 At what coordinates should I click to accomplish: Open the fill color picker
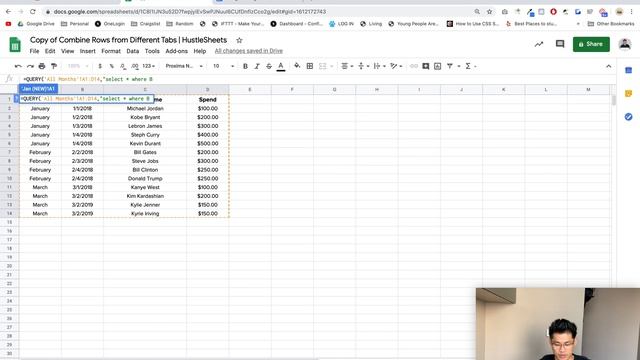(x=297, y=66)
